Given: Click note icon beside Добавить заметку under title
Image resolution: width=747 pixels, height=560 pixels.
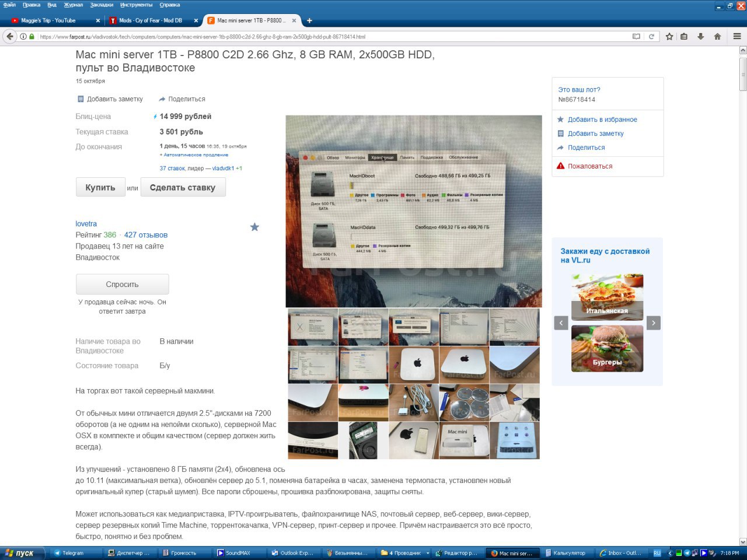Looking at the screenshot, I should [81, 99].
